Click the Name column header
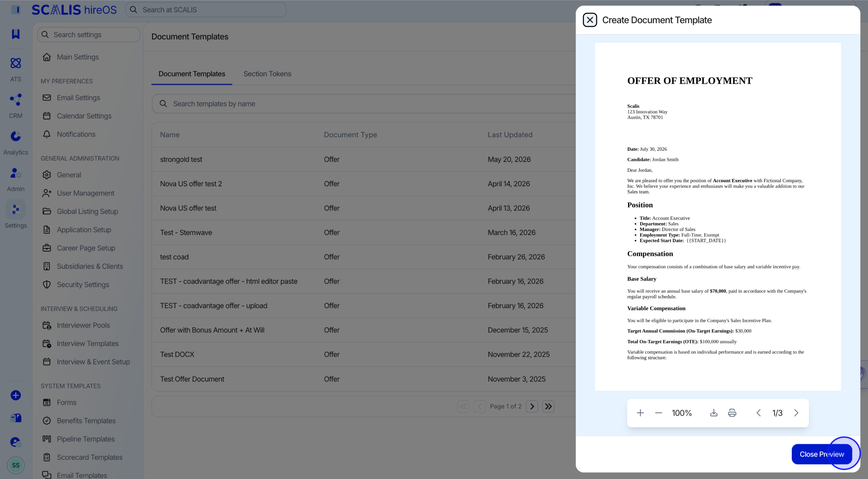This screenshot has height=479, width=868. [x=170, y=135]
